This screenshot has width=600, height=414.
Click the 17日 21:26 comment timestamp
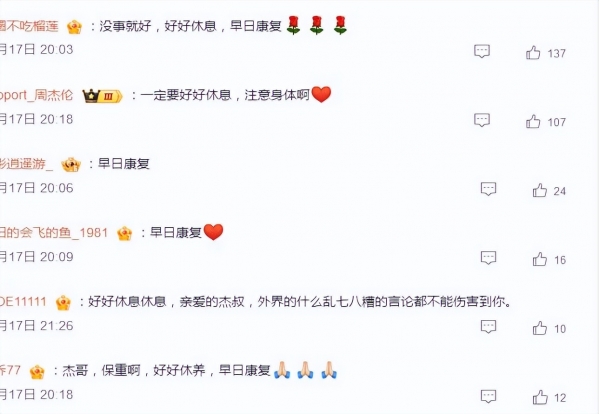point(36,326)
